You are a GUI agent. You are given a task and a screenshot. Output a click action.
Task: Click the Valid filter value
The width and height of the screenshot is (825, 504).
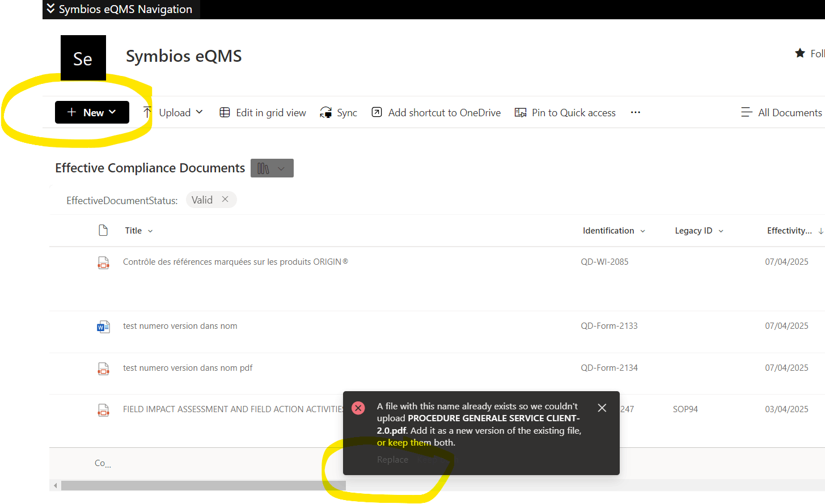click(202, 200)
